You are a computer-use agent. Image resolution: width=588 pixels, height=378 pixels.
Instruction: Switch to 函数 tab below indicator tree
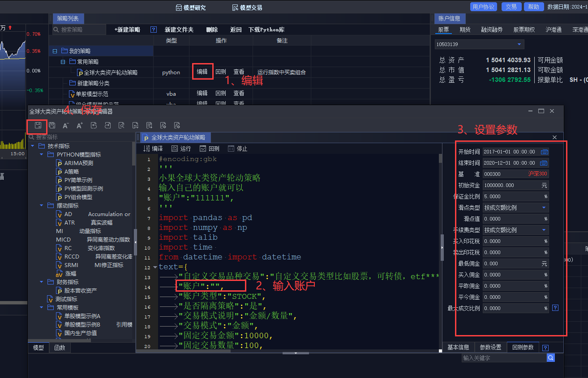pos(60,348)
